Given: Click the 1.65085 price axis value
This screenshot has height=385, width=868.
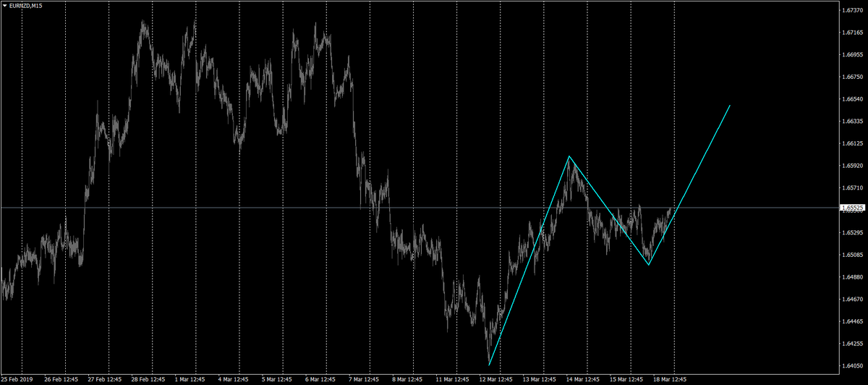Looking at the screenshot, I should (852, 255).
